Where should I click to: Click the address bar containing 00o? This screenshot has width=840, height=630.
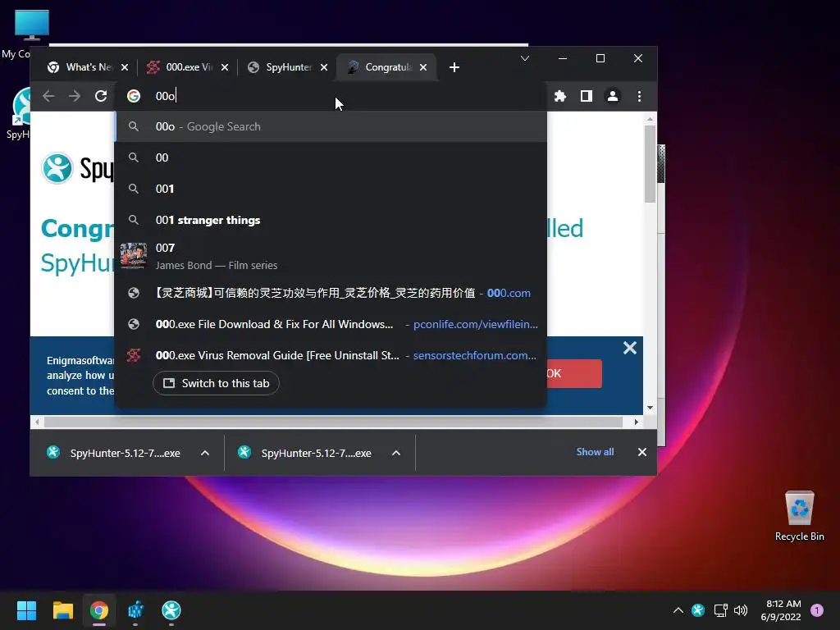point(332,96)
